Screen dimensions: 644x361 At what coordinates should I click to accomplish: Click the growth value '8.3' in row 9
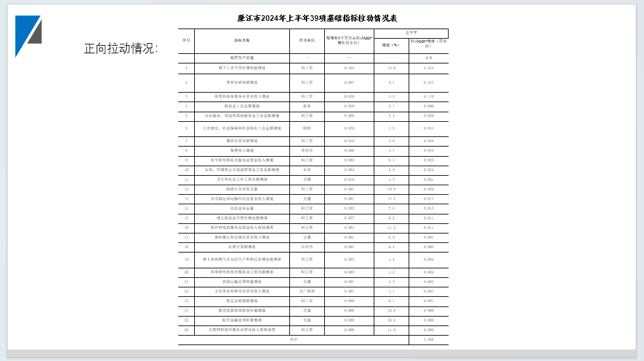[x=391, y=160]
